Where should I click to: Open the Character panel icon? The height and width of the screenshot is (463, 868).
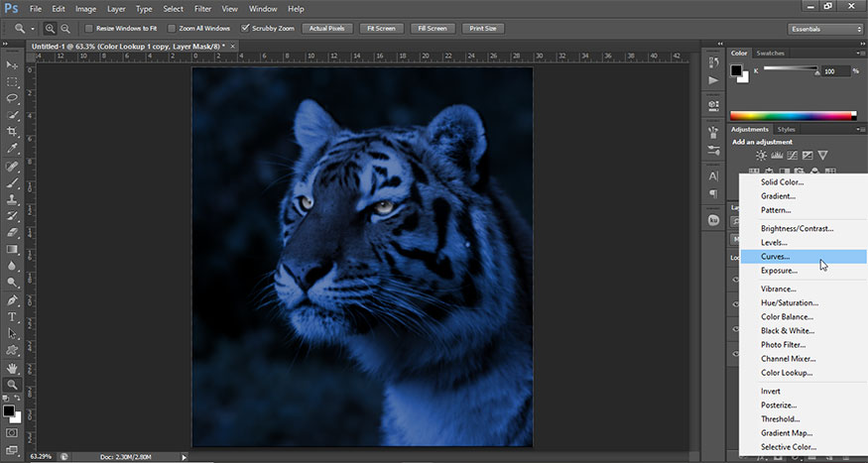(x=713, y=175)
